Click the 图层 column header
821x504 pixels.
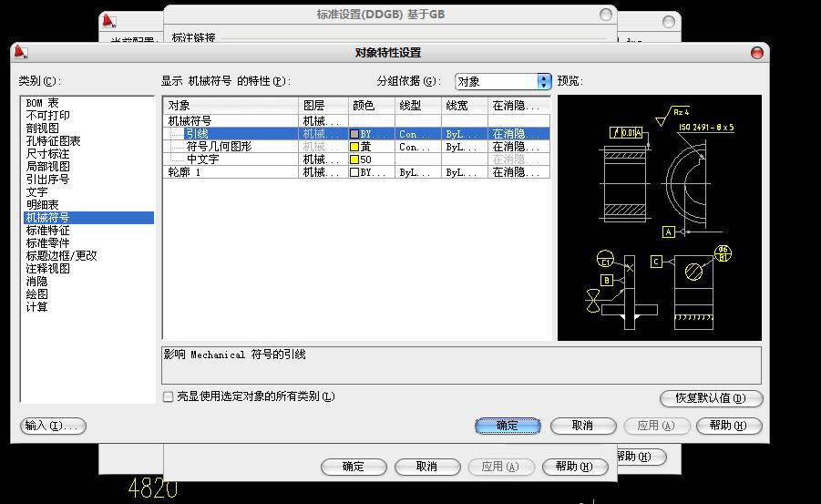coord(323,106)
